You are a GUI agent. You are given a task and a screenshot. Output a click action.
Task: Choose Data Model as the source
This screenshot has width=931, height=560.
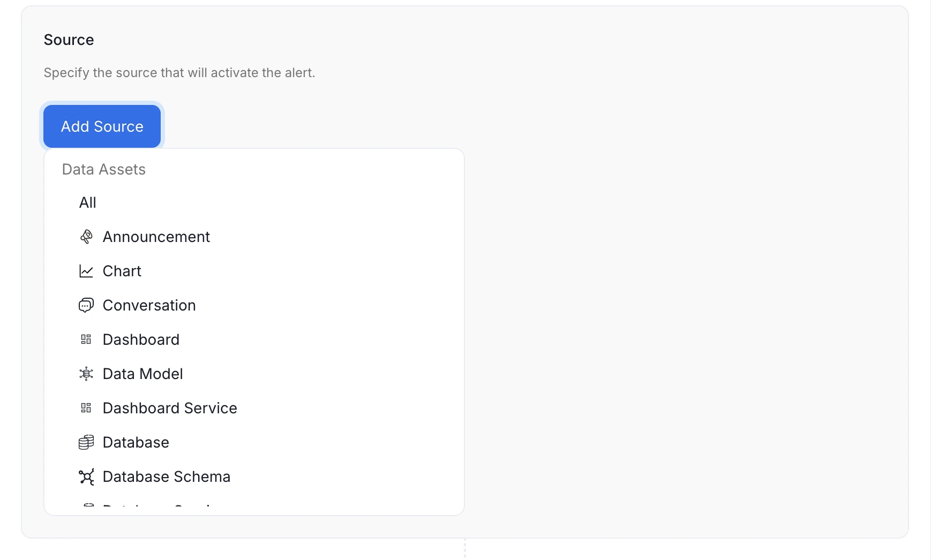[143, 374]
